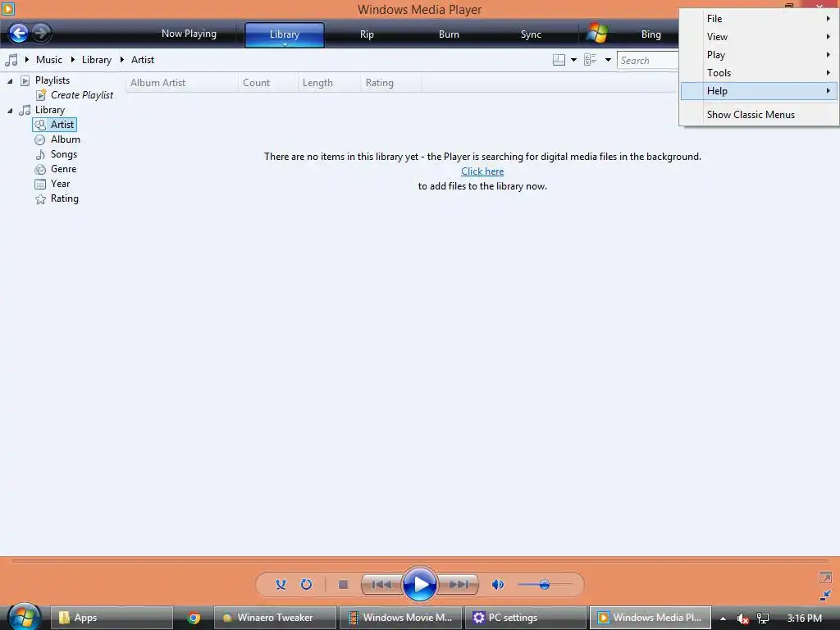The width and height of the screenshot is (840, 630).
Task: Click the music note icon beside Music breadcrumb
Action: click(x=11, y=60)
